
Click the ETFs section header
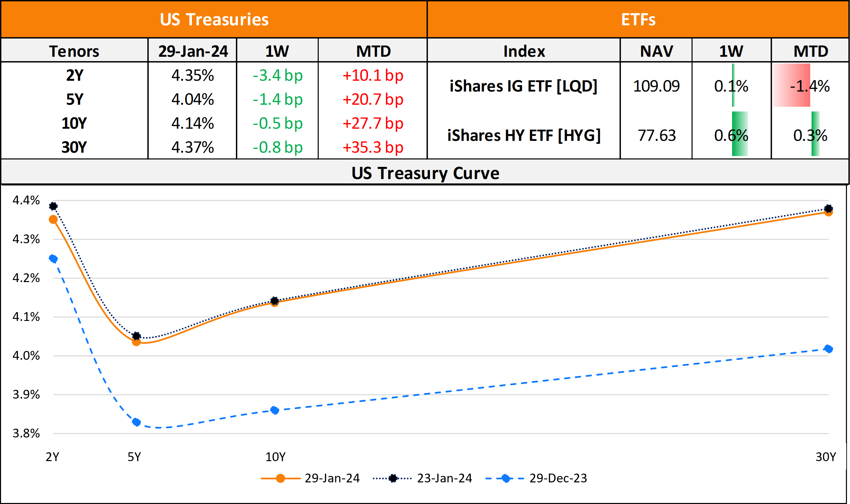tap(638, 19)
